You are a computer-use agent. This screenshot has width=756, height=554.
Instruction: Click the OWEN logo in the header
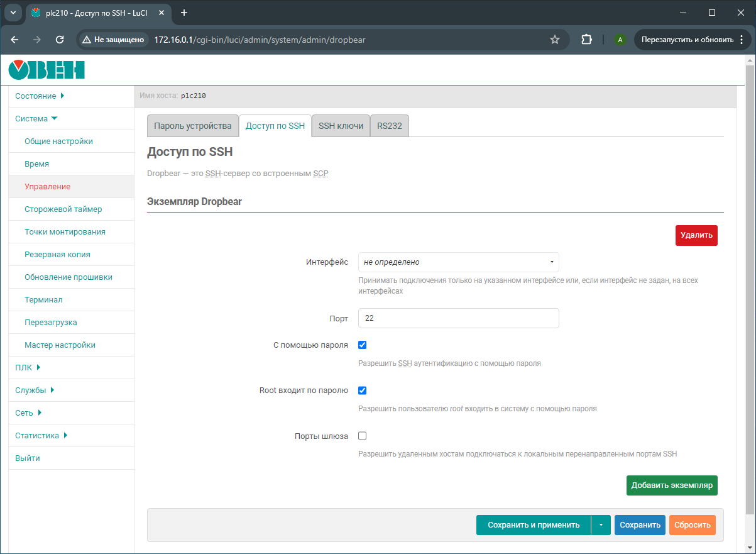click(47, 70)
